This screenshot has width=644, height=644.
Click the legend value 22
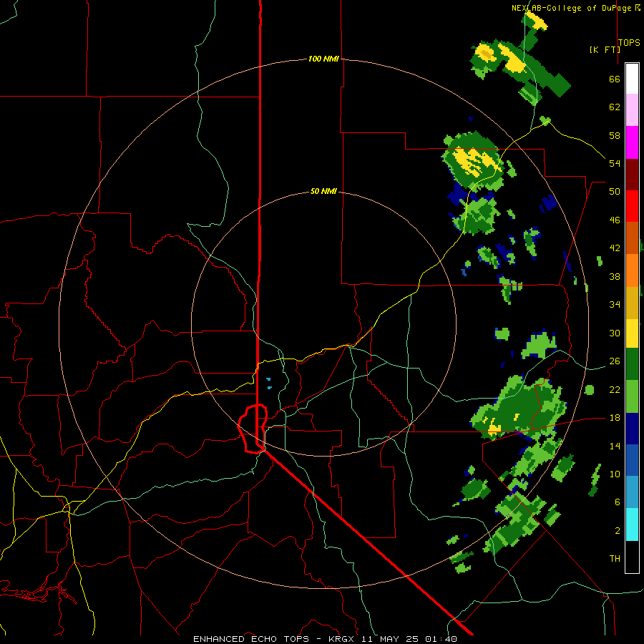pos(615,389)
